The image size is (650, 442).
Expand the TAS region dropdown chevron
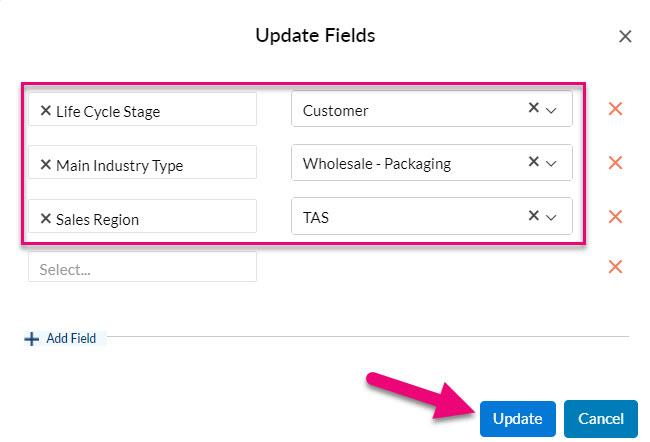(551, 217)
